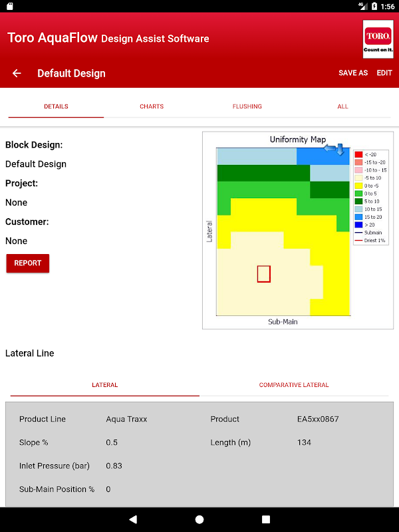Viewport: 399px width, 532px height.
Task: Tap the 4G signal status icon
Action: coord(363,6)
